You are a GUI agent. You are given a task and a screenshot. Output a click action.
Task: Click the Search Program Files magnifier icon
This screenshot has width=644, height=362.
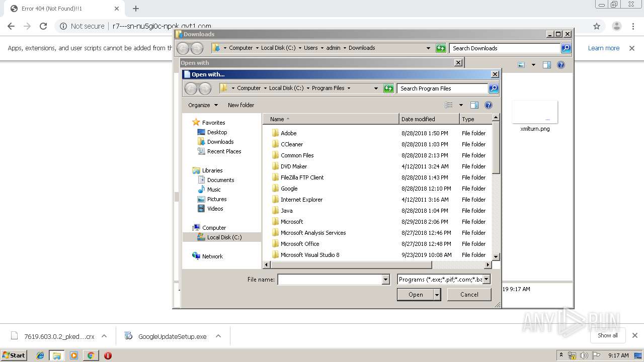tap(494, 88)
